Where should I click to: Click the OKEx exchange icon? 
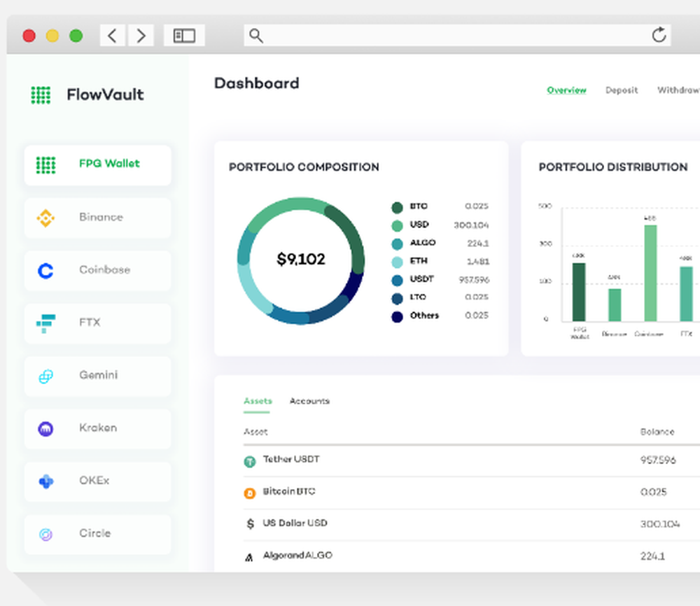(46, 481)
